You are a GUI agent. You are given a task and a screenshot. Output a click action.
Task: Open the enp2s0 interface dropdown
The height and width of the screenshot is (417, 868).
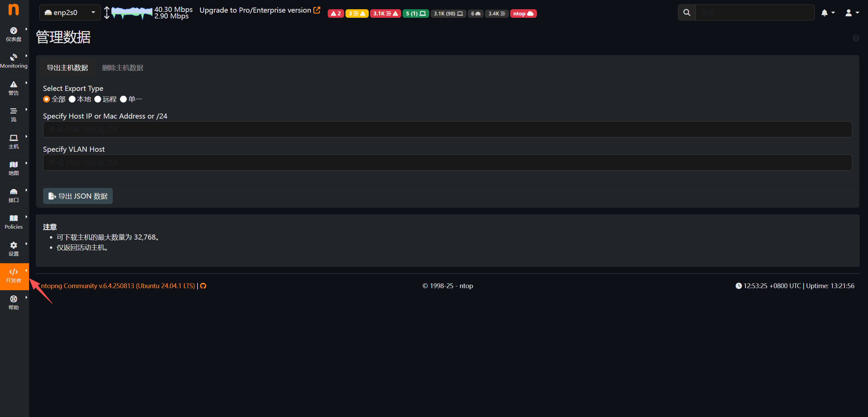click(x=70, y=13)
